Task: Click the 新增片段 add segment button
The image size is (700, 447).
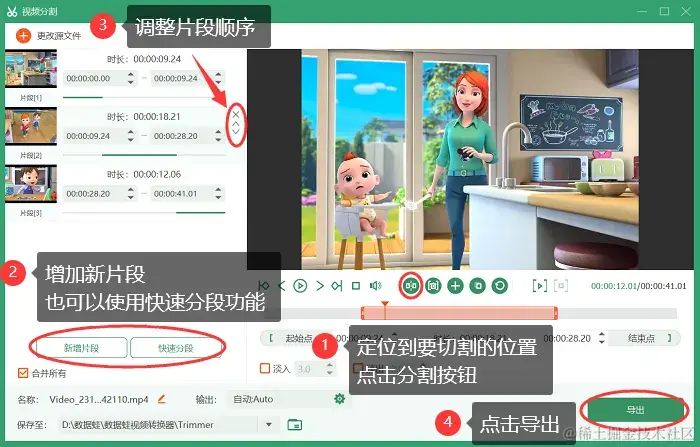Action: (x=81, y=348)
